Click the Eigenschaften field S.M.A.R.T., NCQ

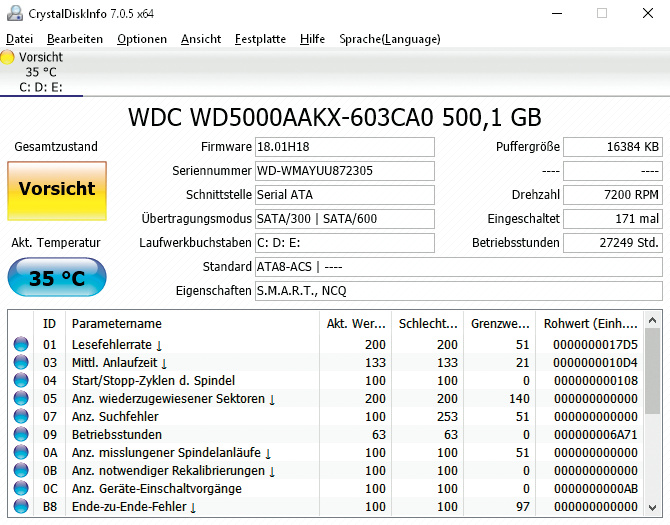pyautogui.click(x=459, y=290)
